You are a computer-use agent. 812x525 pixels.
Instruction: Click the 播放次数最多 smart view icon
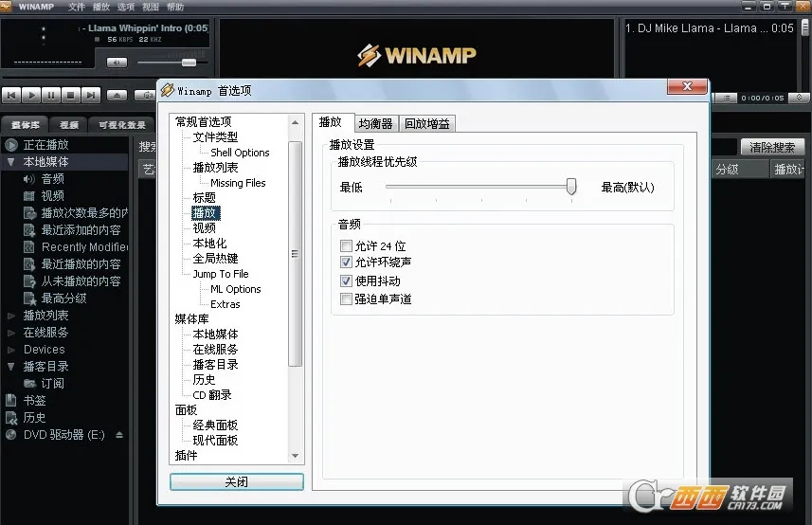point(29,213)
